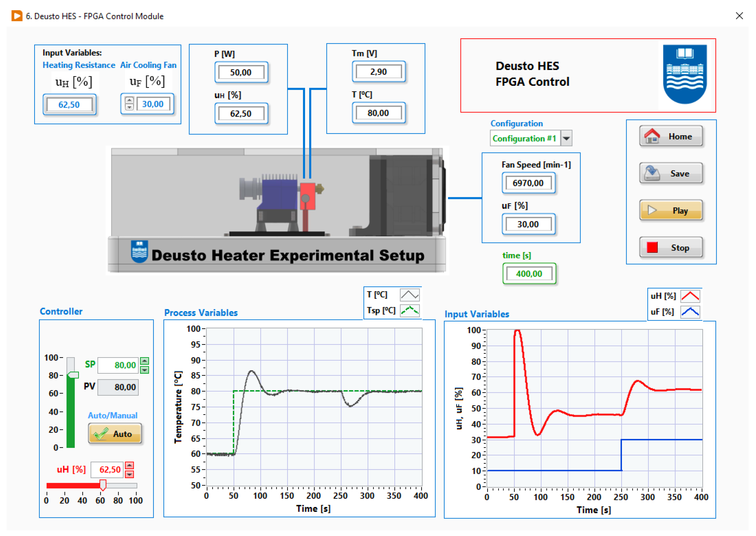Image resolution: width=756 pixels, height=536 pixels.
Task: Open the Configuration dropdown arrow
Action: tap(566, 138)
